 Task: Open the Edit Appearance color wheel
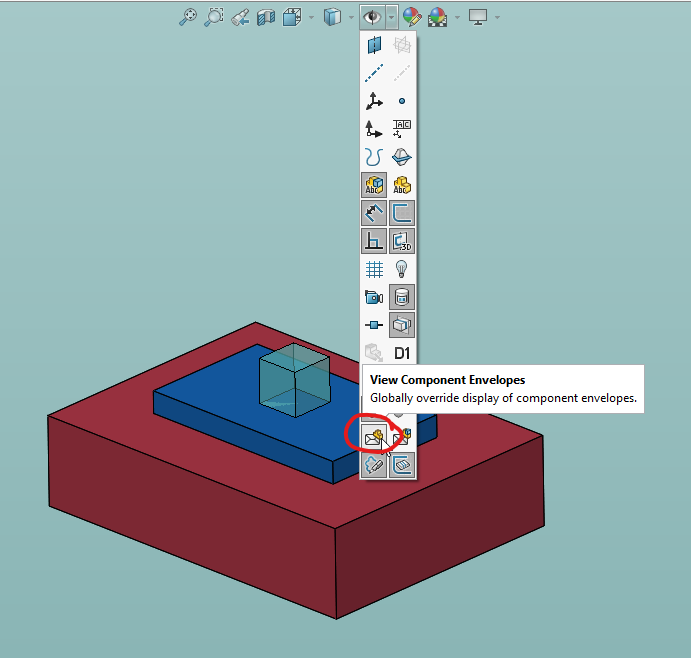click(411, 17)
